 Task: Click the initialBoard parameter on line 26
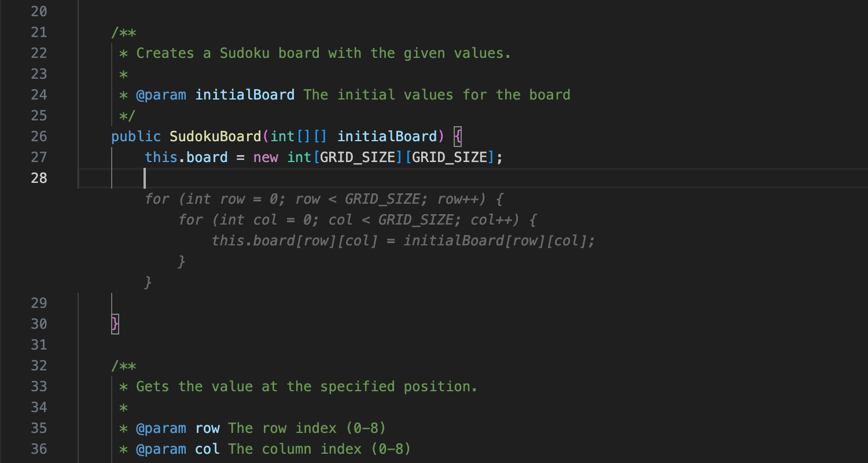[387, 136]
